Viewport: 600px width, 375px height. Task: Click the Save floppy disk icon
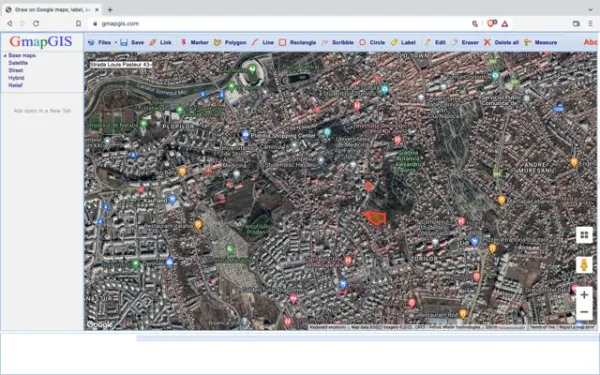point(124,42)
